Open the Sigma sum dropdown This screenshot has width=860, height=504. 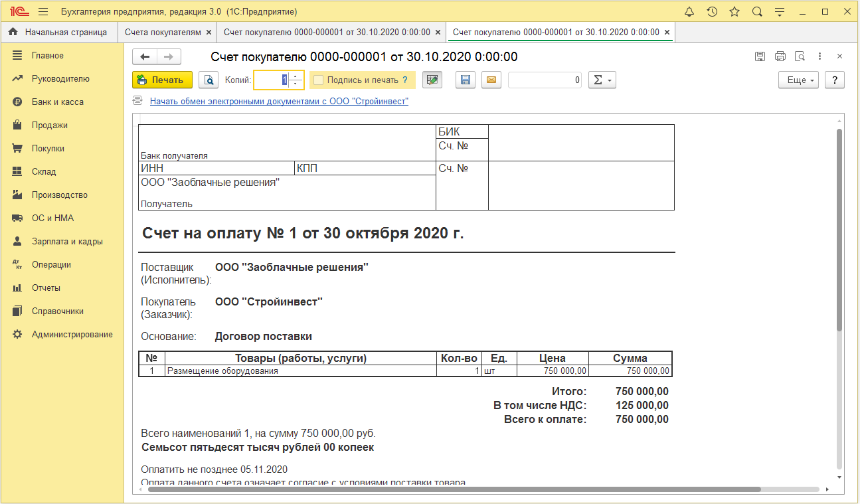[x=602, y=80]
